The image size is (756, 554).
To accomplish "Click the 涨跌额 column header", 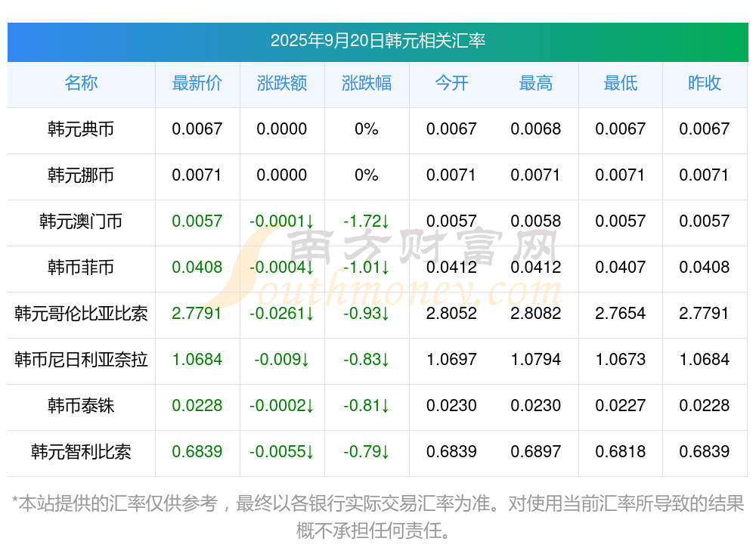I will point(282,83).
